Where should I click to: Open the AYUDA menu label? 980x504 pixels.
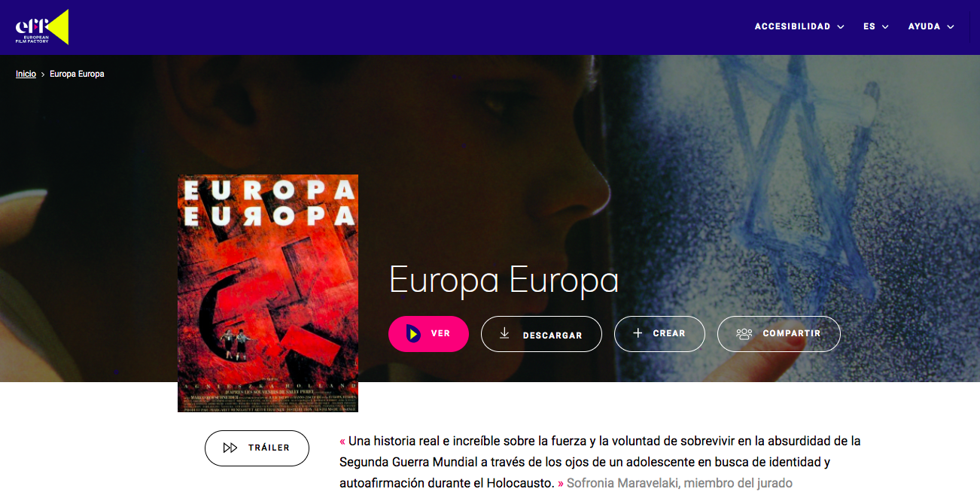(924, 26)
